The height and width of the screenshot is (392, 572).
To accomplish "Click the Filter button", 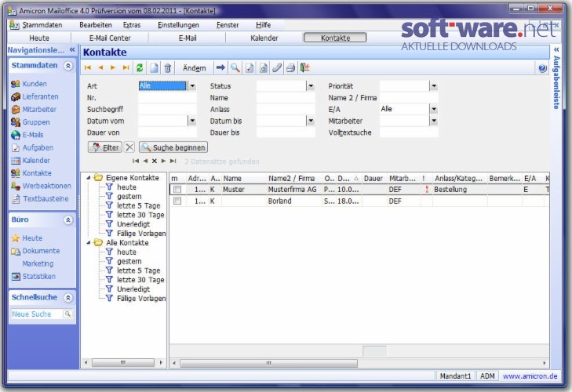I will [105, 147].
